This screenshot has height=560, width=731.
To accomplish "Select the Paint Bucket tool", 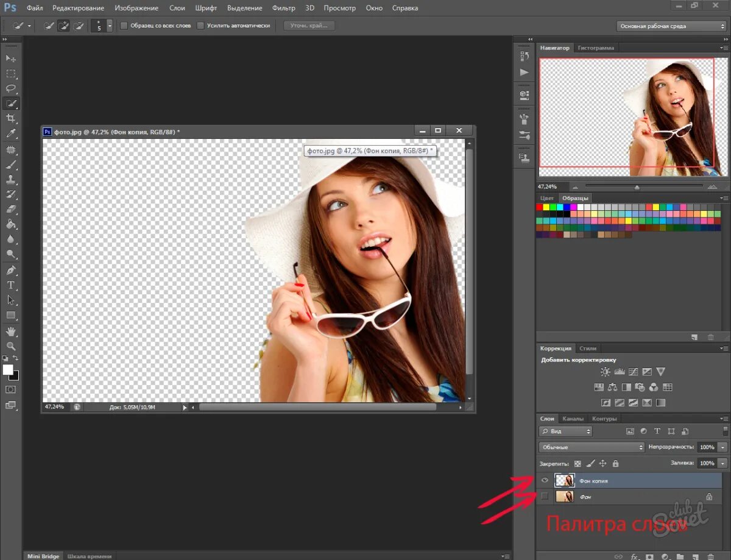I will tap(11, 225).
